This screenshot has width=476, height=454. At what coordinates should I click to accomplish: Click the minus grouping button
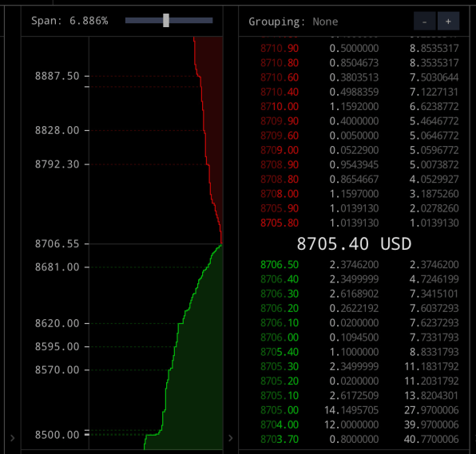tap(425, 22)
